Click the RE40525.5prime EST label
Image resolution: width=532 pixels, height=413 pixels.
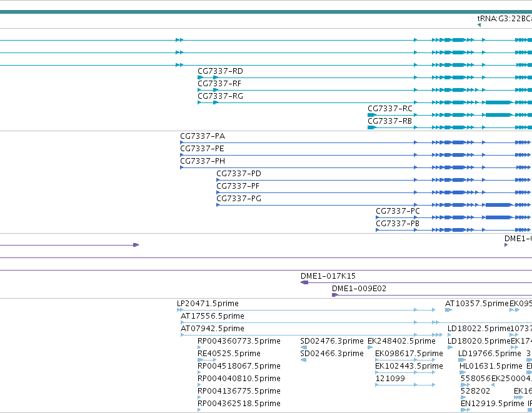(x=229, y=354)
